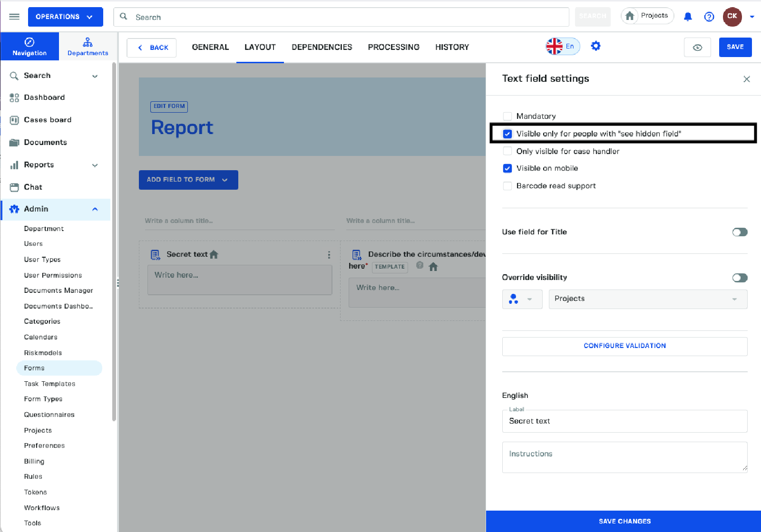Open the hamburger menu icon
The image size is (761, 532).
[14, 17]
